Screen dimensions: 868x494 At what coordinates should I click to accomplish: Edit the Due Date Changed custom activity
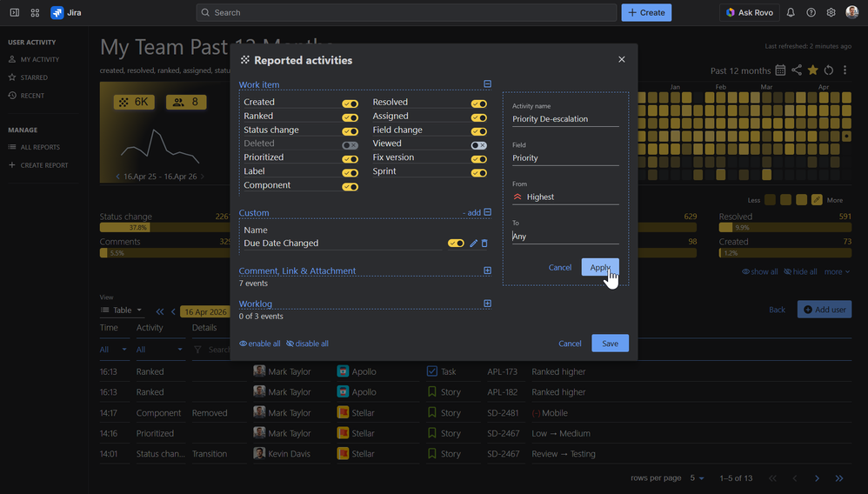click(473, 244)
